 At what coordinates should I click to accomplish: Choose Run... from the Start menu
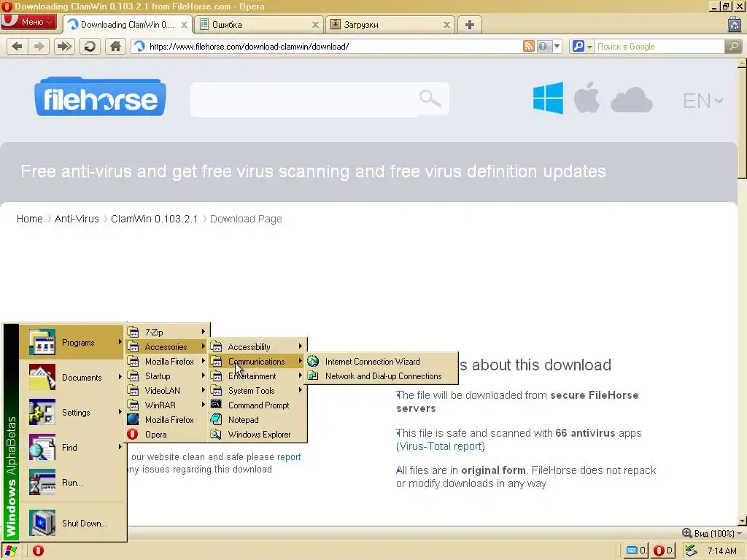[71, 483]
